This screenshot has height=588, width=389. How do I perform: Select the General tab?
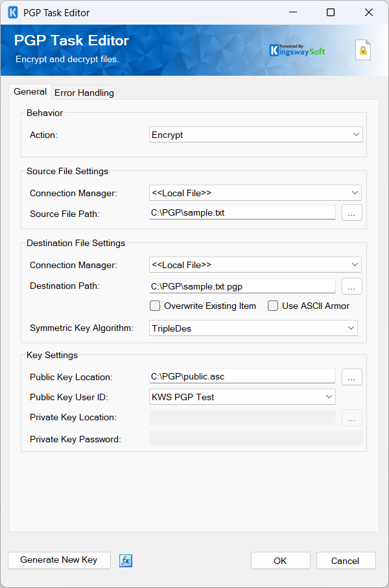(x=30, y=91)
